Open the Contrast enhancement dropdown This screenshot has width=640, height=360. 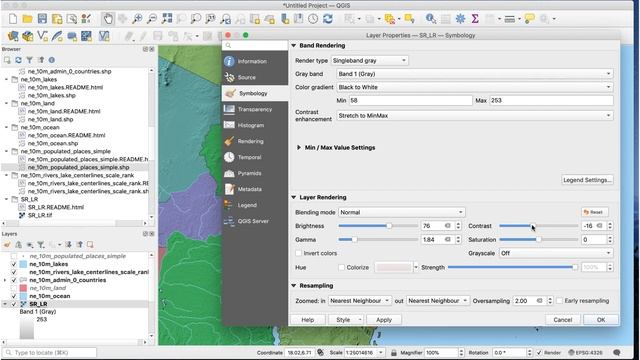click(x=475, y=116)
